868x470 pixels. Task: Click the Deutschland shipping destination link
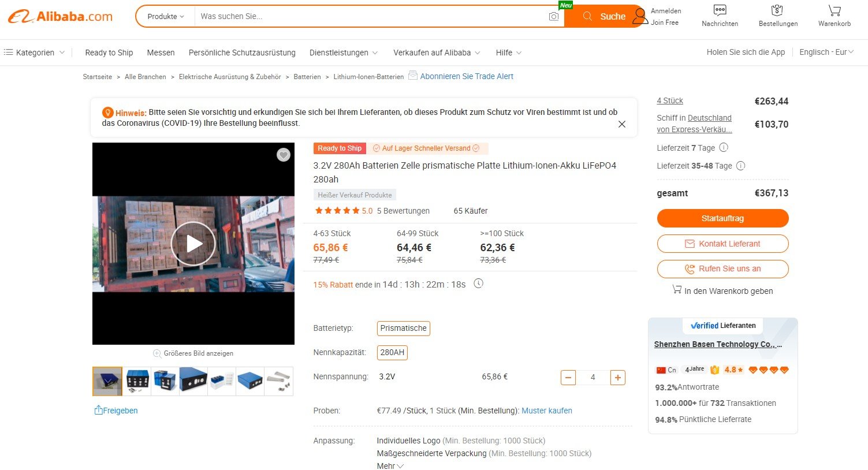pyautogui.click(x=710, y=118)
